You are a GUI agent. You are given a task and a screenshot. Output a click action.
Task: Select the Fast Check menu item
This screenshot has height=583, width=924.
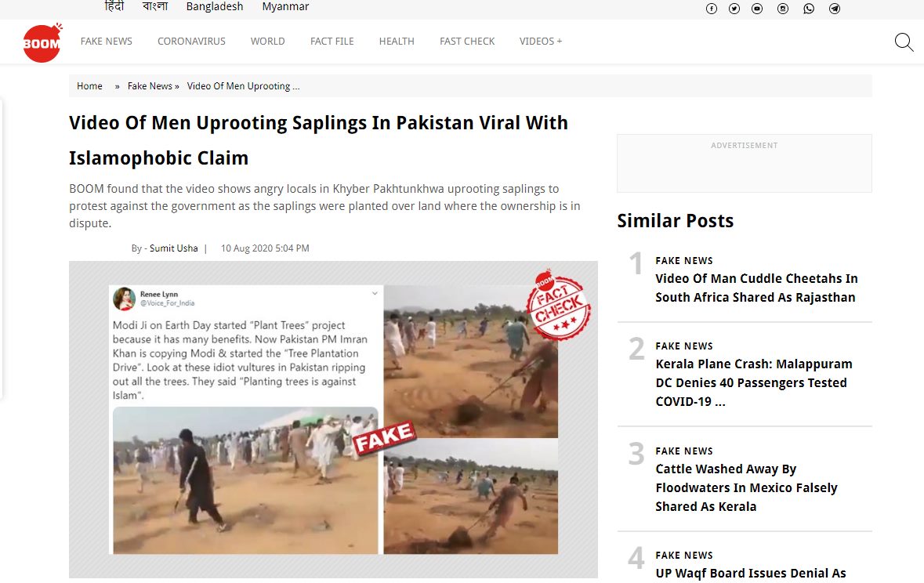(467, 42)
